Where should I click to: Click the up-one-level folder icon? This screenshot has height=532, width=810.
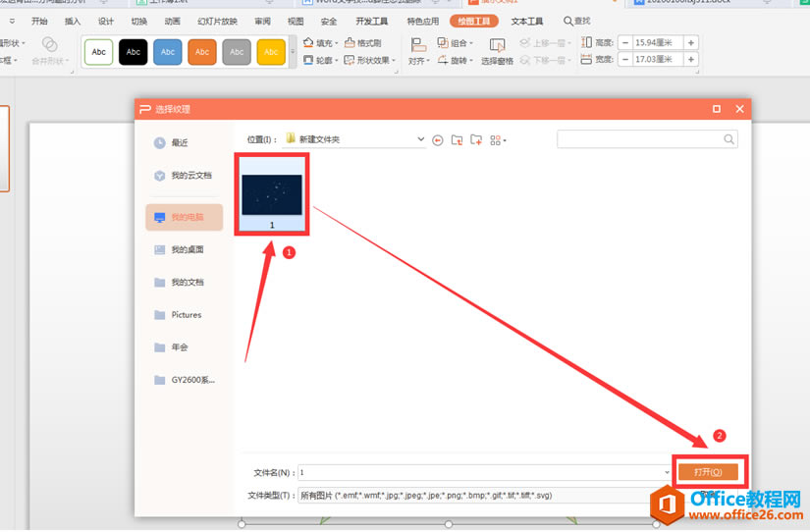click(x=457, y=140)
